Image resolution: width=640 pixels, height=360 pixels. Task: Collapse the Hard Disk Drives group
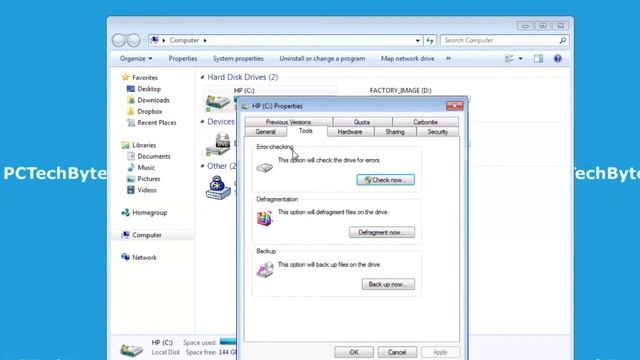tap(202, 77)
